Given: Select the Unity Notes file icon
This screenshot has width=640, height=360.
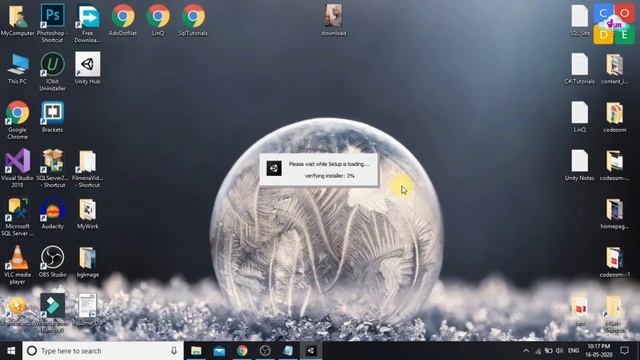Looking at the screenshot, I should (580, 165).
